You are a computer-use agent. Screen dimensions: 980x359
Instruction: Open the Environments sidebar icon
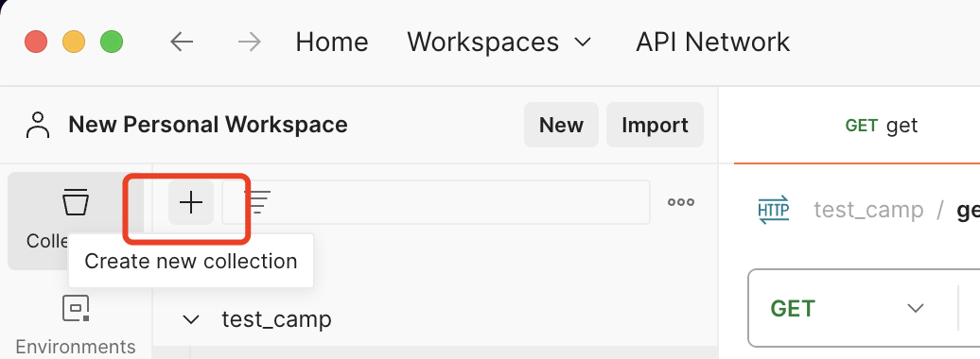pos(76,308)
